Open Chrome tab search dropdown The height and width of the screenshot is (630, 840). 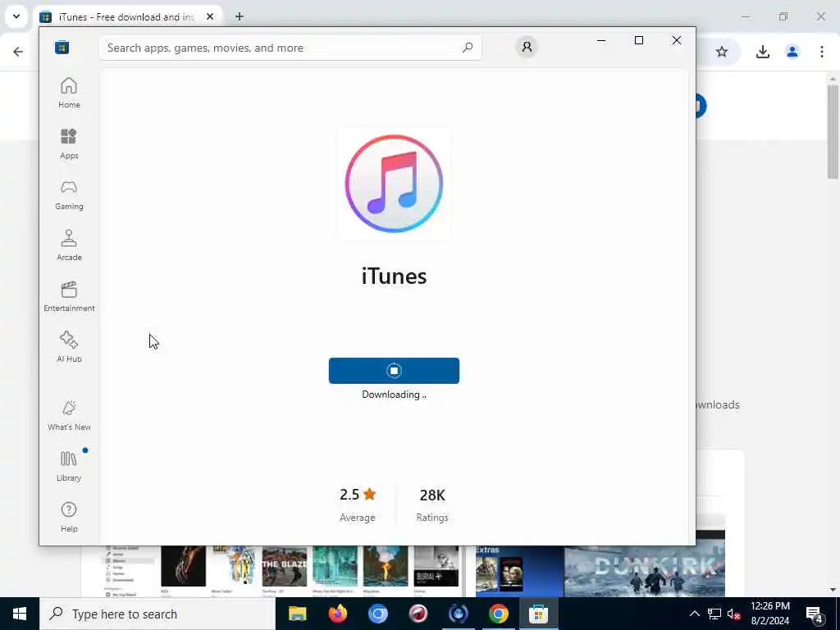coord(16,16)
